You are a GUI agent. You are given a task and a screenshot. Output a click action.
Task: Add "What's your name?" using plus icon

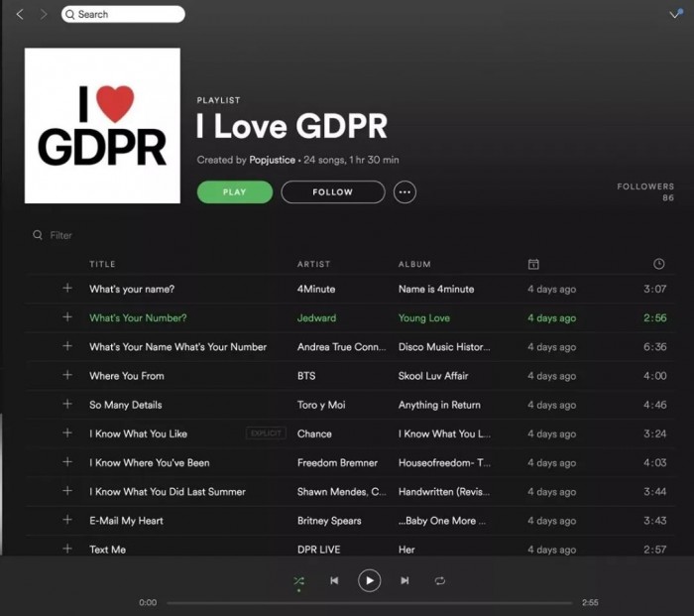pyautogui.click(x=67, y=289)
